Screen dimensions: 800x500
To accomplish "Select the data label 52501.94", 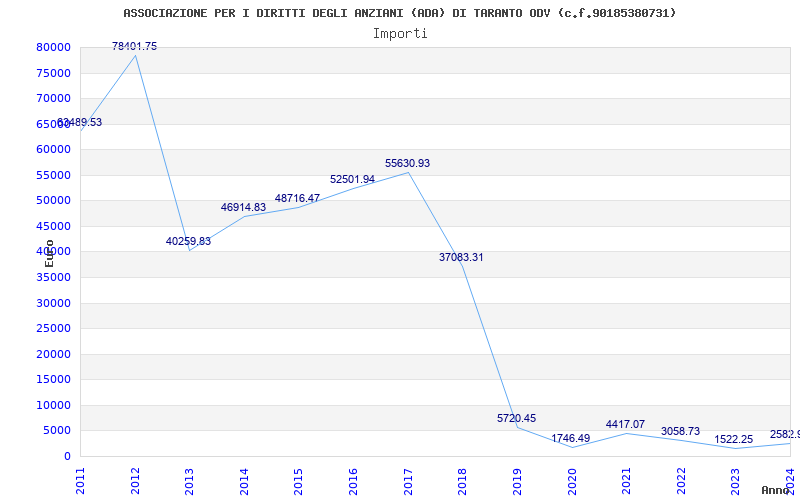I will pyautogui.click(x=353, y=179).
